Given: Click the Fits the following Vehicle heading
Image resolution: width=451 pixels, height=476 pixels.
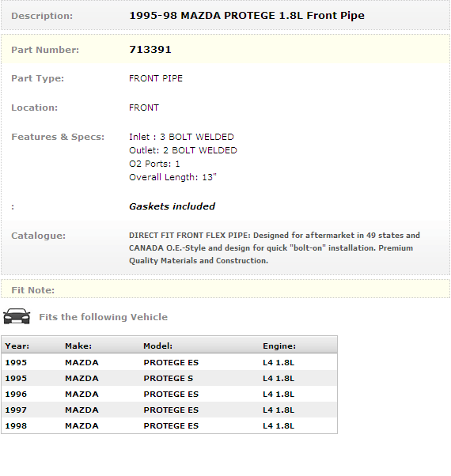Looking at the screenshot, I should [104, 317].
